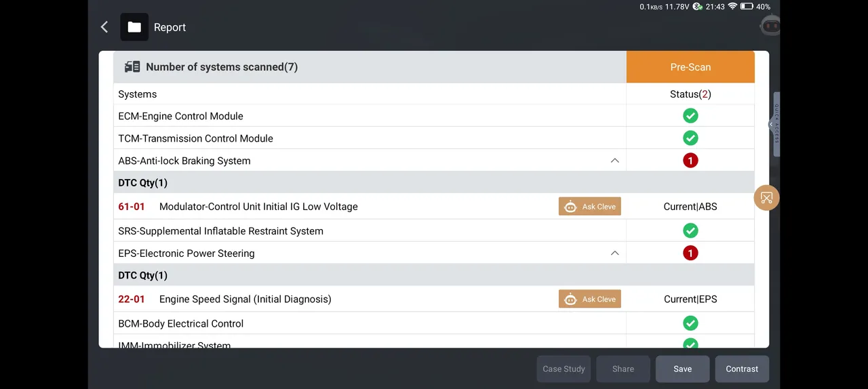Tap the orange floating screenshot icon

tap(766, 198)
